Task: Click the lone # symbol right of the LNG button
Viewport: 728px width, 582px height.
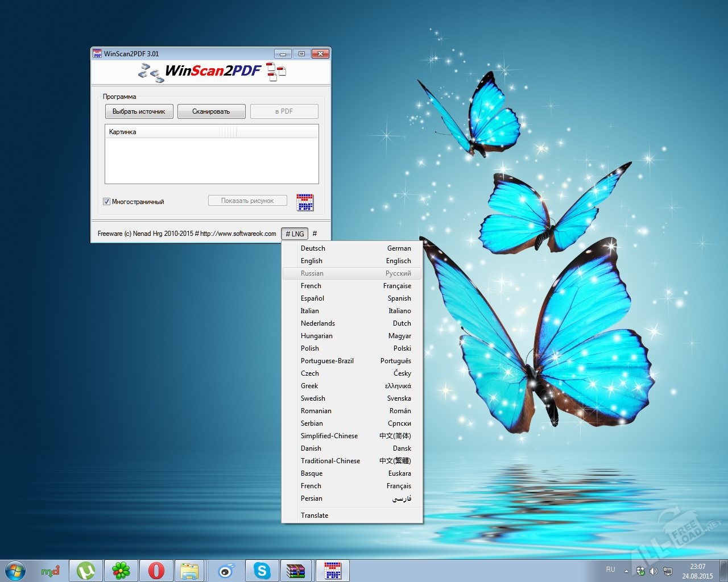Action: coord(315,234)
